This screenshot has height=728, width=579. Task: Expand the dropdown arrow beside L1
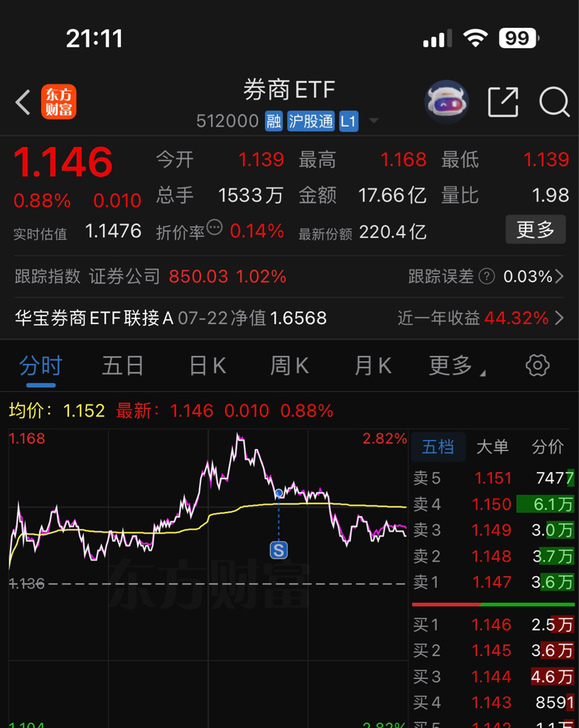tap(374, 121)
